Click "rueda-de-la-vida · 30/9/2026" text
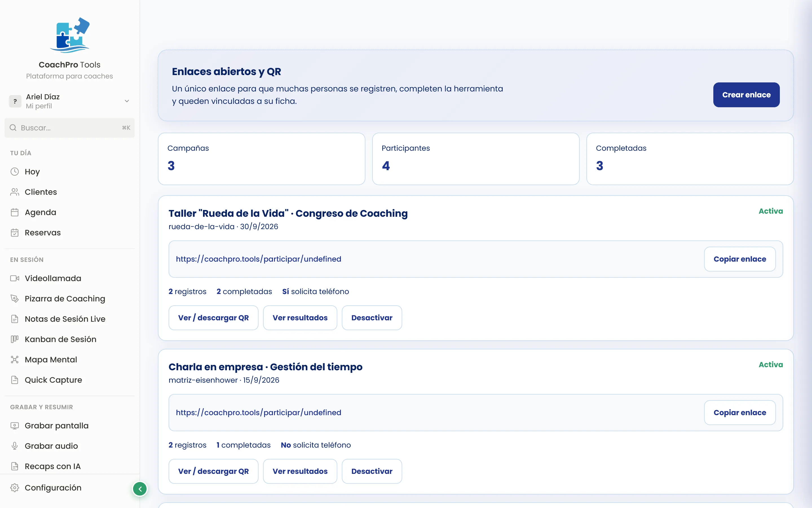The image size is (812, 508). pyautogui.click(x=223, y=226)
